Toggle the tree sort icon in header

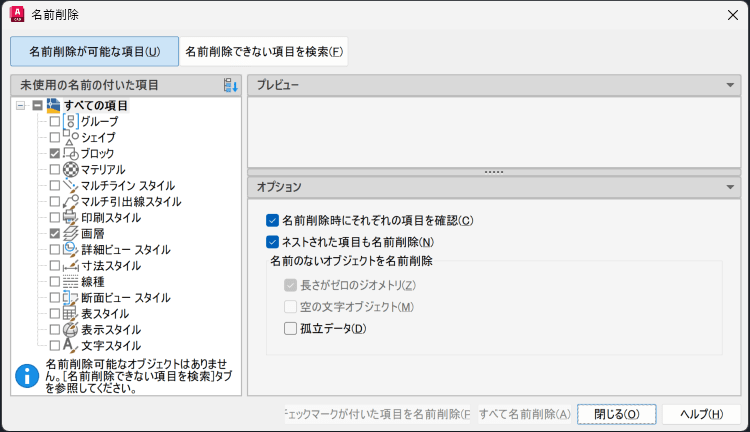pyautogui.click(x=231, y=85)
